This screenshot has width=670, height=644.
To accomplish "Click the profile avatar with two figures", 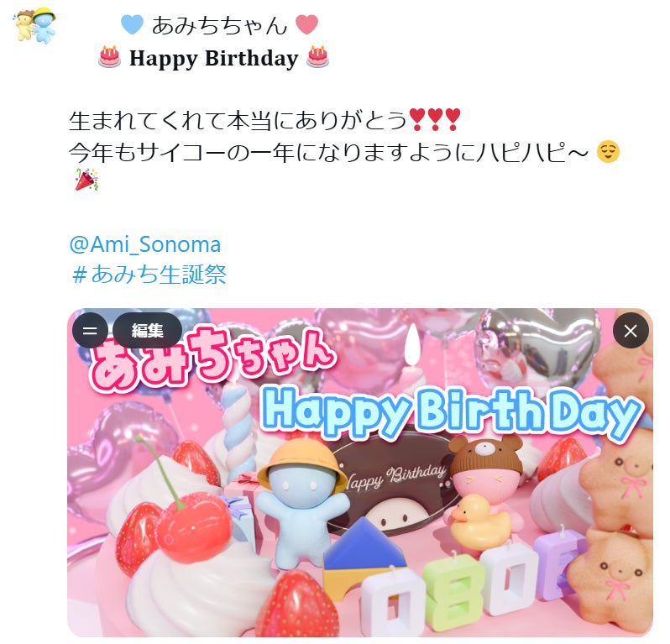I will click(35, 25).
